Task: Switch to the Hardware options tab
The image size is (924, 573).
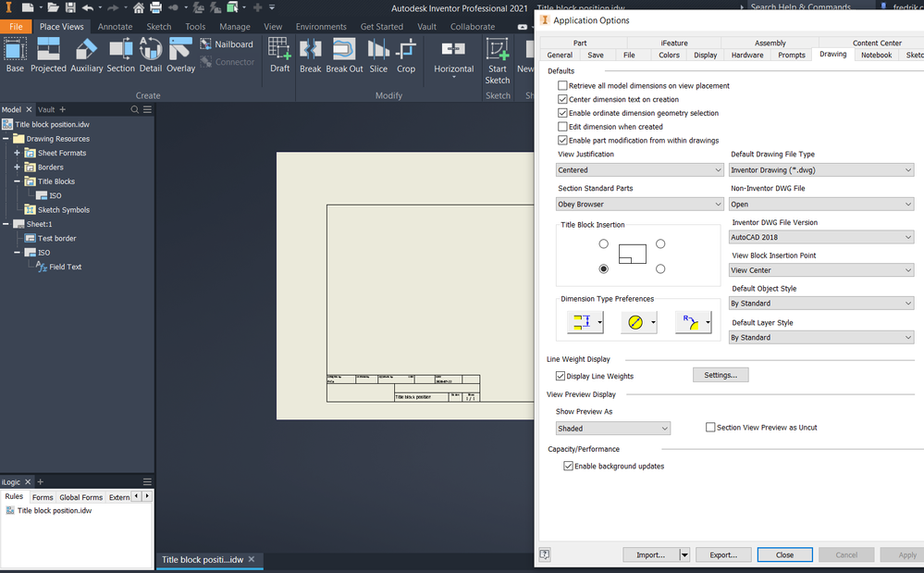Action: (747, 55)
